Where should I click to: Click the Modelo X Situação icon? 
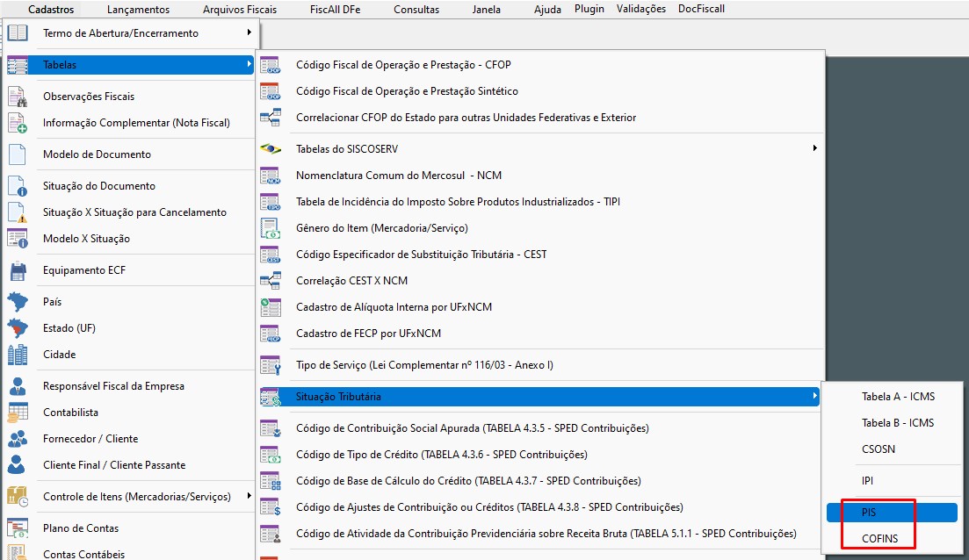click(18, 239)
